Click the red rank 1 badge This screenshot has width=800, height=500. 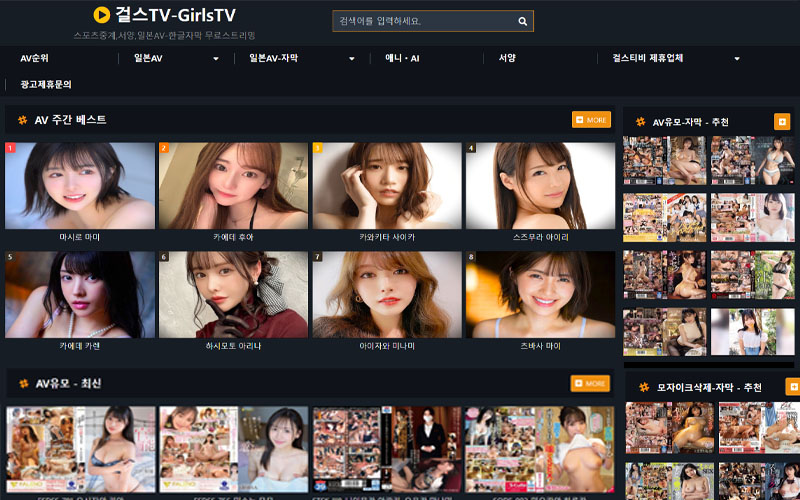coord(10,148)
